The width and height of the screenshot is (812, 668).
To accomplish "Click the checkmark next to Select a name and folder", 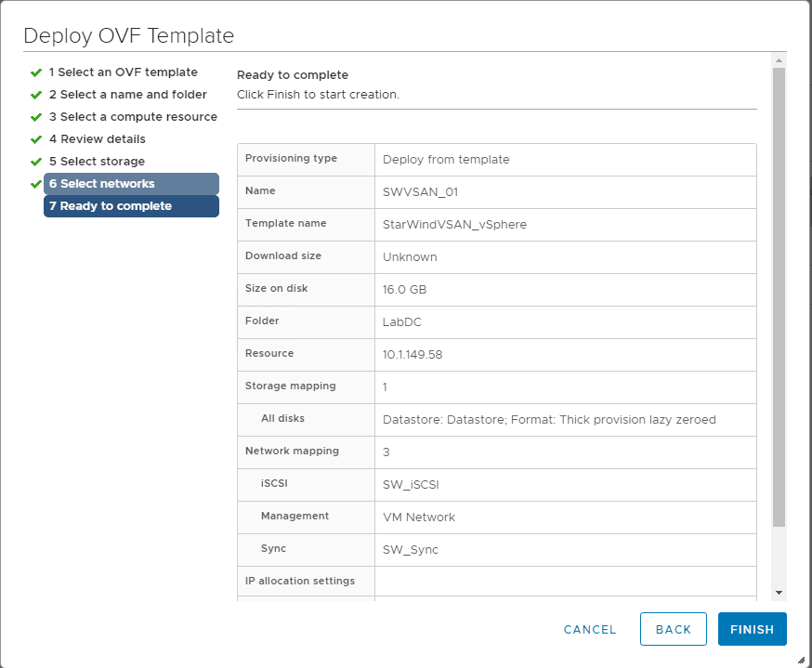I will point(36,95).
